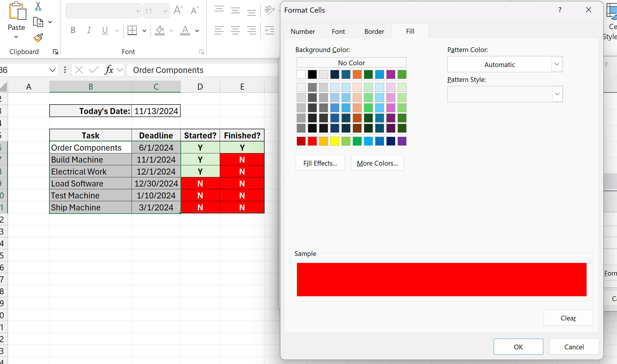This screenshot has height=364, width=617.
Task: Click the Underline icon
Action: point(105,30)
